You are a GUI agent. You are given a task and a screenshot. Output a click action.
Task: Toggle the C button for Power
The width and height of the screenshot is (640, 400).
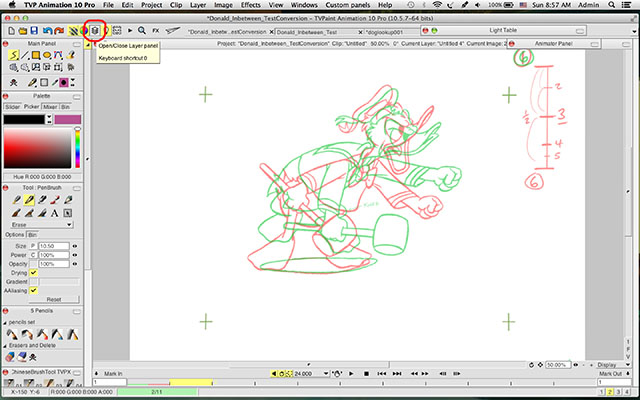pos(33,255)
